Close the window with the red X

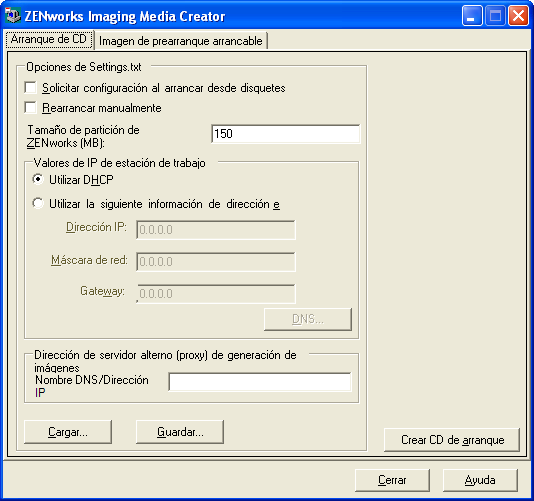tap(518, 16)
